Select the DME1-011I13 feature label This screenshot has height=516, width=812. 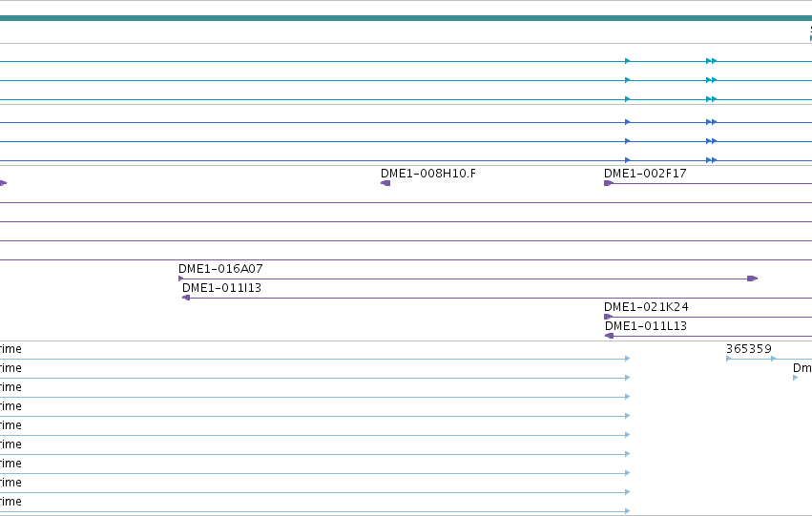pyautogui.click(x=221, y=288)
